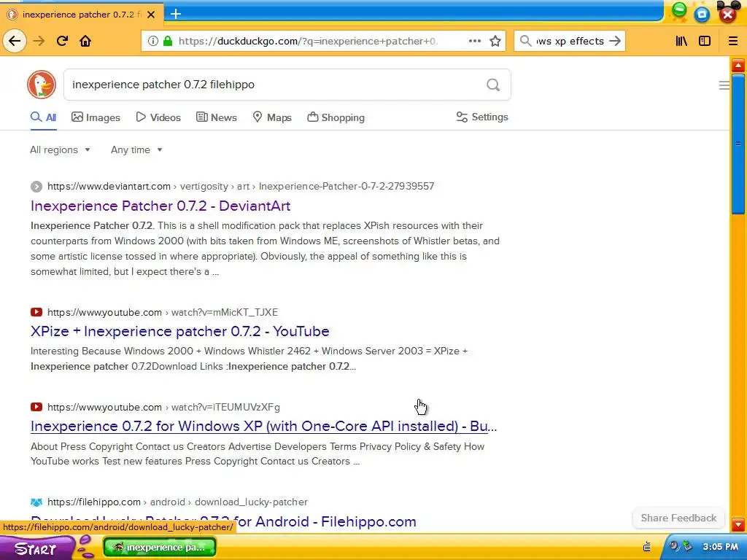Open XPize + Inexperience patcher YouTube link

pyautogui.click(x=180, y=331)
